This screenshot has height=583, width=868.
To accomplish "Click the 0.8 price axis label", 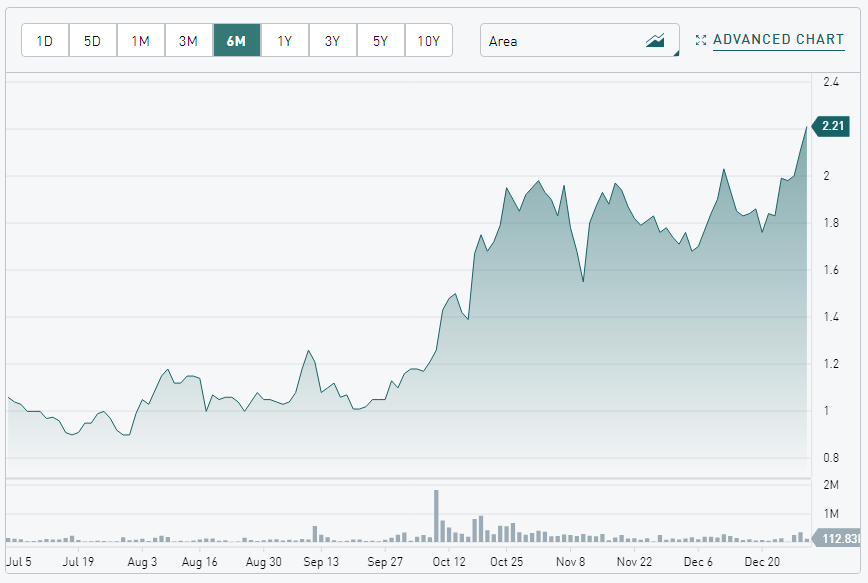I will tap(831, 458).
